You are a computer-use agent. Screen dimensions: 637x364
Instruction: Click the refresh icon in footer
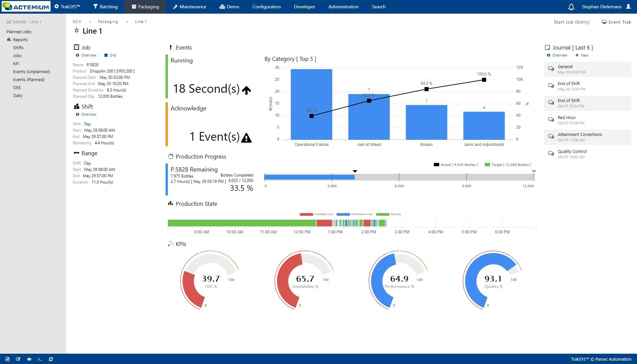[51, 359]
